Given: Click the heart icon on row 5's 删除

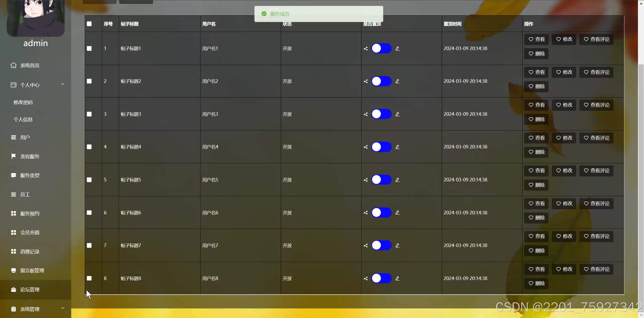Looking at the screenshot, I should 531,185.
